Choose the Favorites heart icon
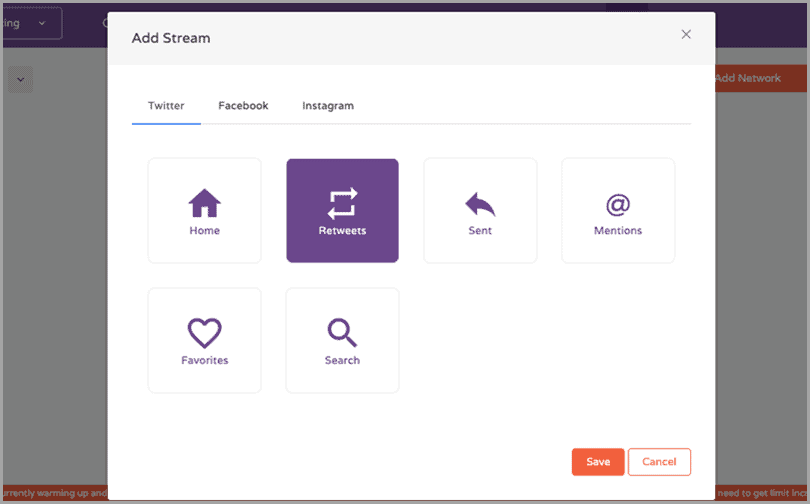Screen dimensions: 810x504 204,333
